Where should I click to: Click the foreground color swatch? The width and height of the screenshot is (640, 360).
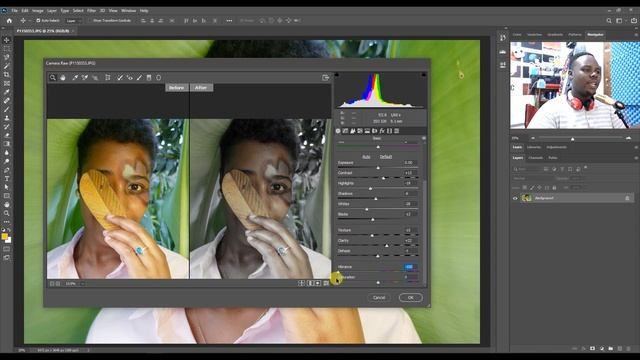click(4, 236)
